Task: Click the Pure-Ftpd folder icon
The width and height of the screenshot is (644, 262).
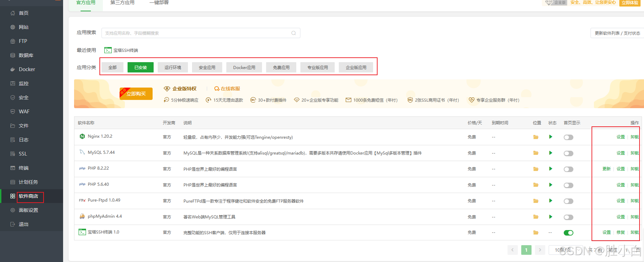Action: point(536,201)
